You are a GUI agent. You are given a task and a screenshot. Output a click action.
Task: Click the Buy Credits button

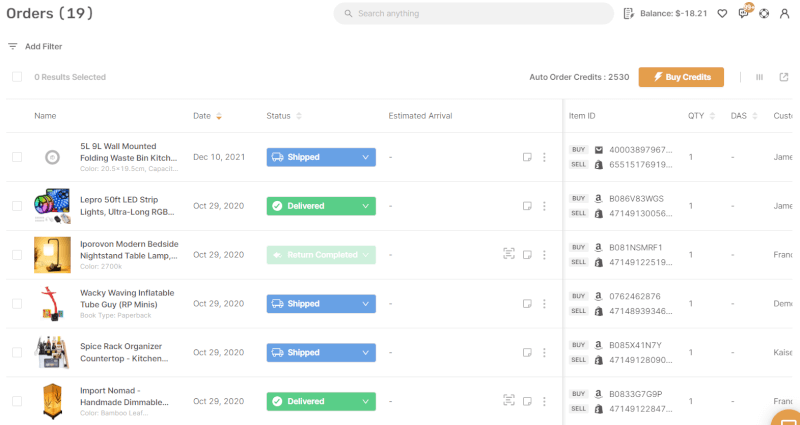[681, 77]
